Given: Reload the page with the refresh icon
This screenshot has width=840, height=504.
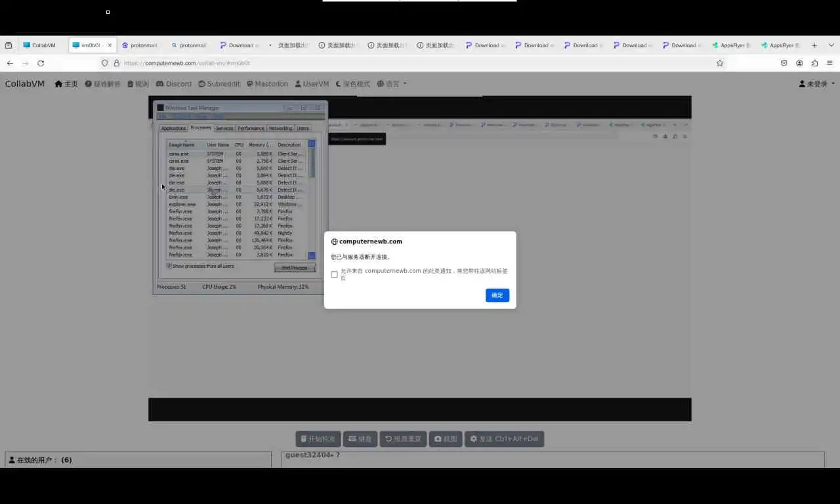Looking at the screenshot, I should (41, 63).
